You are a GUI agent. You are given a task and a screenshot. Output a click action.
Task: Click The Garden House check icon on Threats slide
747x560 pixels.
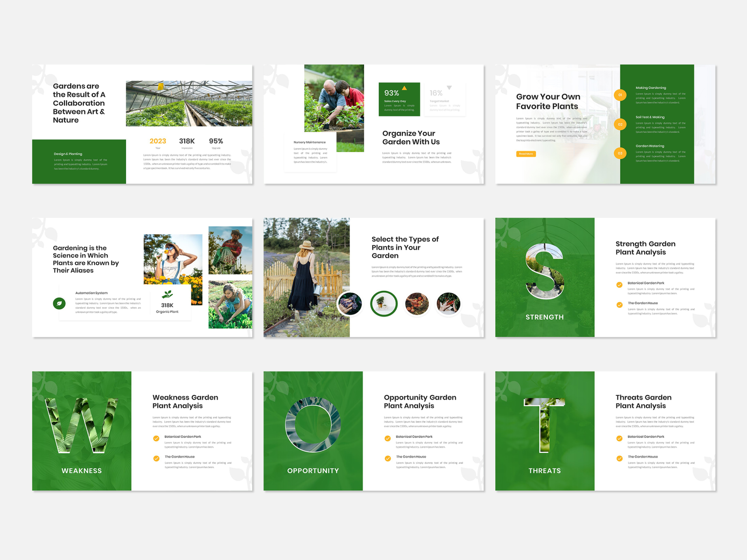[619, 459]
